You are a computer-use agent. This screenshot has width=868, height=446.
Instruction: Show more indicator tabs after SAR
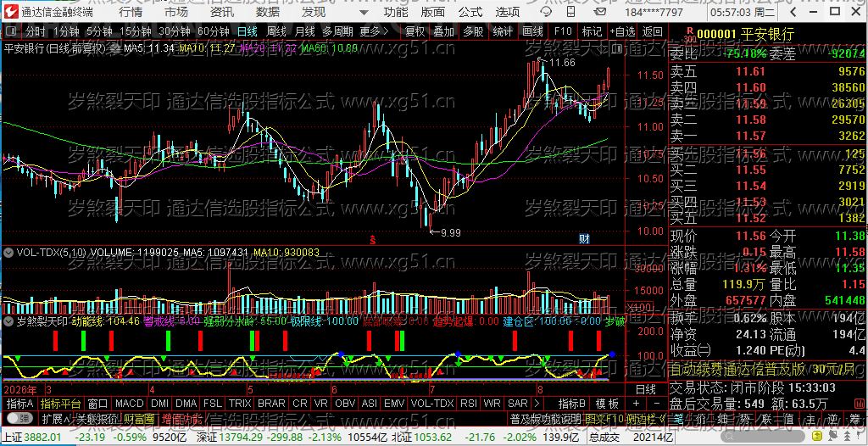click(537, 404)
